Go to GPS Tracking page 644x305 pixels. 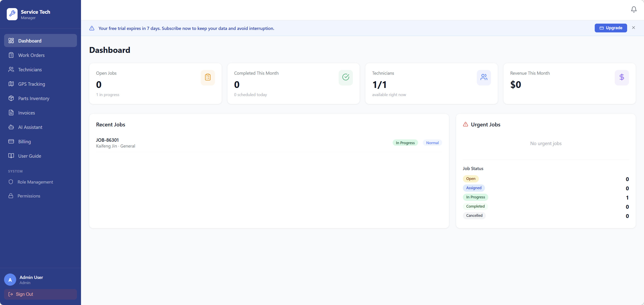click(x=32, y=84)
